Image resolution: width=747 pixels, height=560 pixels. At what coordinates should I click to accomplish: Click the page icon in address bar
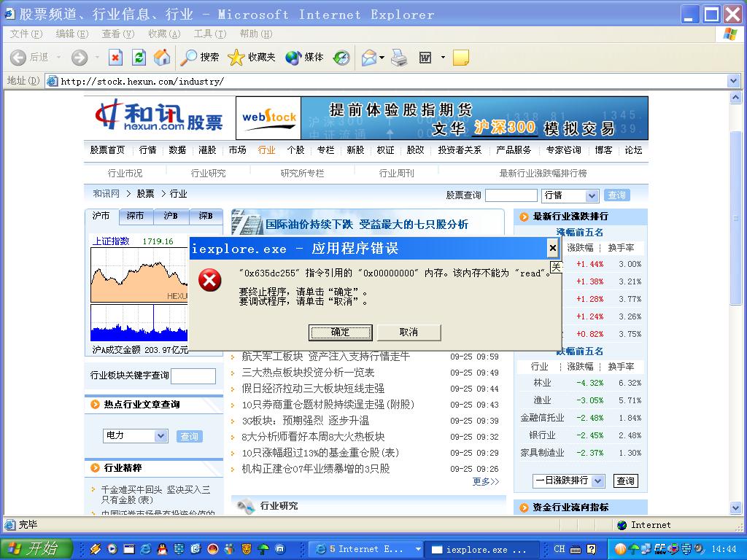(x=52, y=81)
